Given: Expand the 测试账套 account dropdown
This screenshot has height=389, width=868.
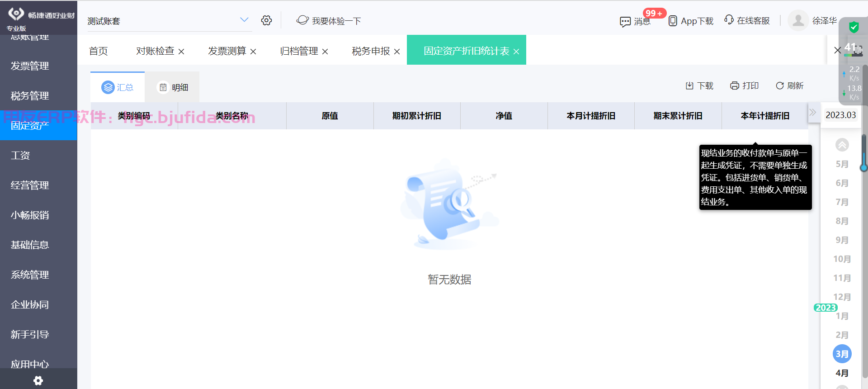Looking at the screenshot, I should (244, 19).
